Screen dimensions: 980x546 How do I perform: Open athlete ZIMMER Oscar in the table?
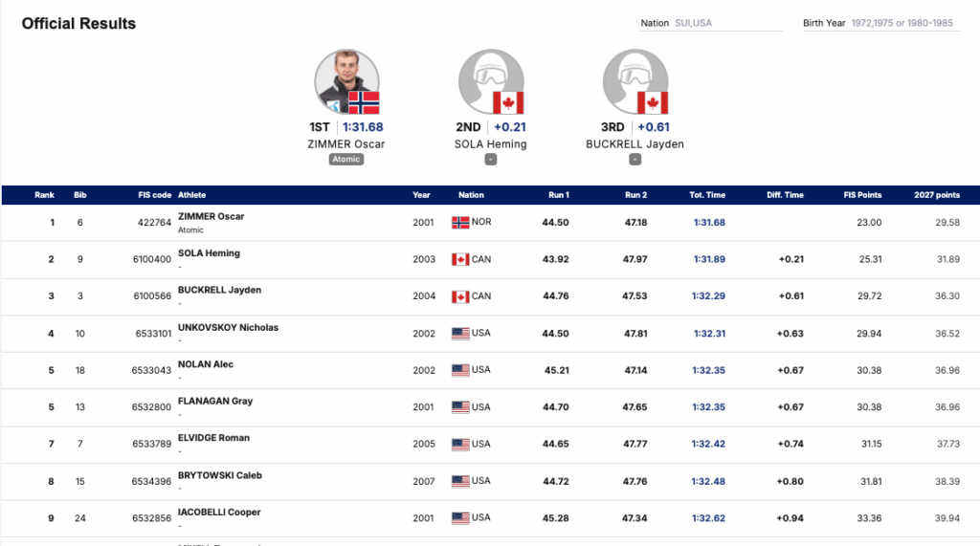tap(212, 217)
